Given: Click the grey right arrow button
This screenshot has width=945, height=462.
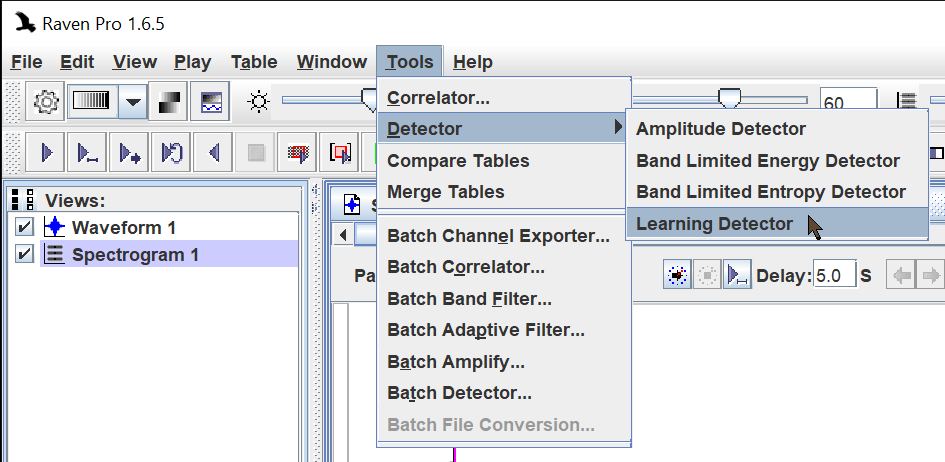Looking at the screenshot, I should pos(931,276).
